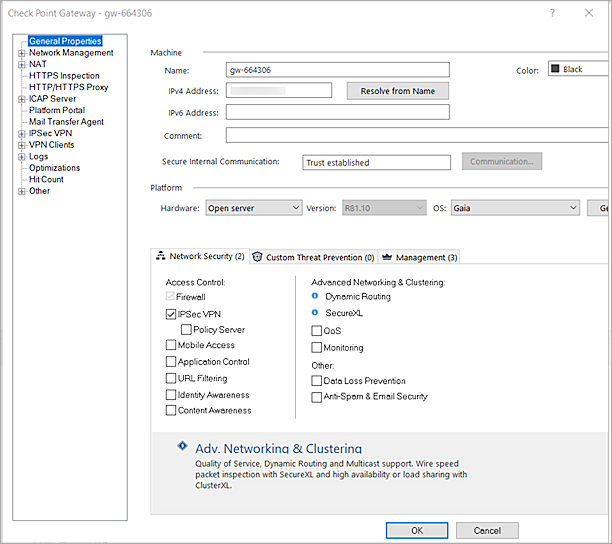Enable the QoS checkbox

point(317,331)
